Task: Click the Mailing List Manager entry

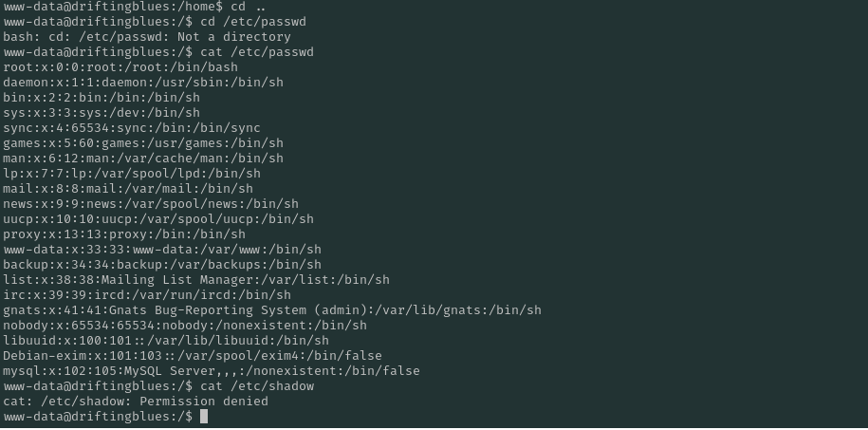Action: pos(196,280)
